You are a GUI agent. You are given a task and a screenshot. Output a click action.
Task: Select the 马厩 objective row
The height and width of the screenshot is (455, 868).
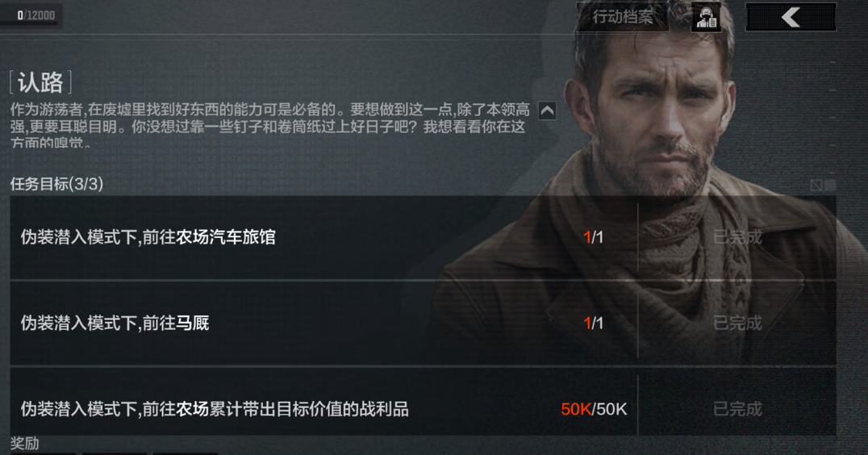click(x=423, y=324)
